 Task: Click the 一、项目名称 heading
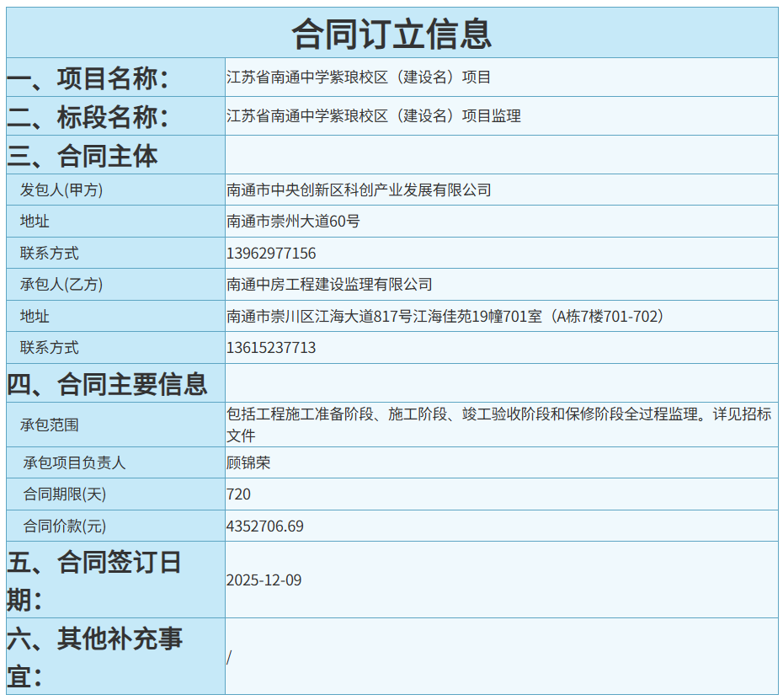pos(88,78)
